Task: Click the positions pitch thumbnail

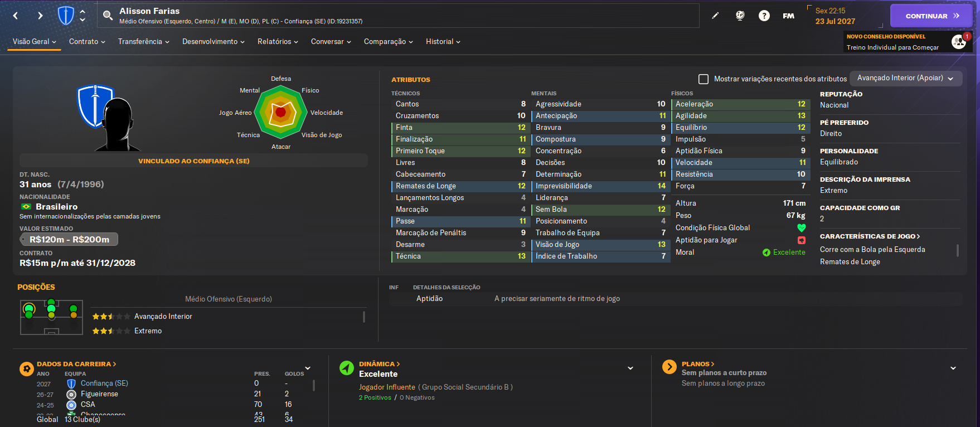Action: [x=51, y=317]
